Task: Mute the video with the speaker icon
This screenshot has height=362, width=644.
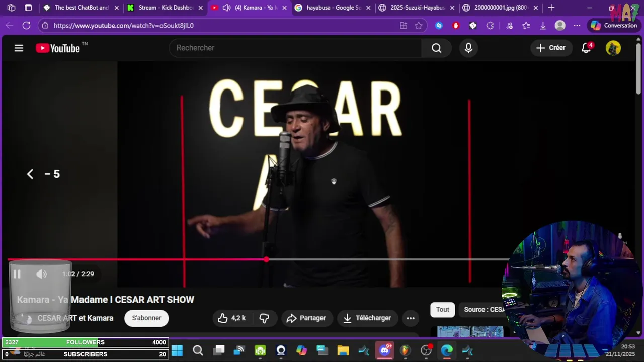Action: coord(41,274)
